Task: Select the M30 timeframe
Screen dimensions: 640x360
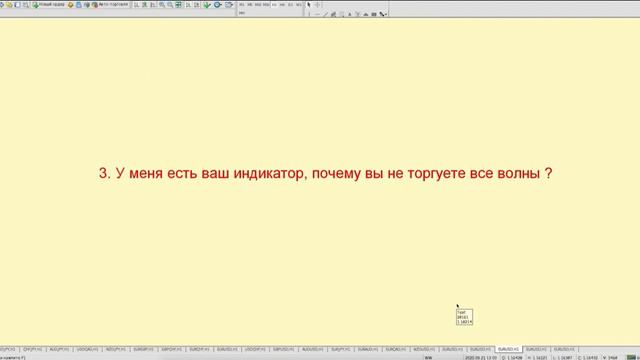Action: (x=266, y=4)
